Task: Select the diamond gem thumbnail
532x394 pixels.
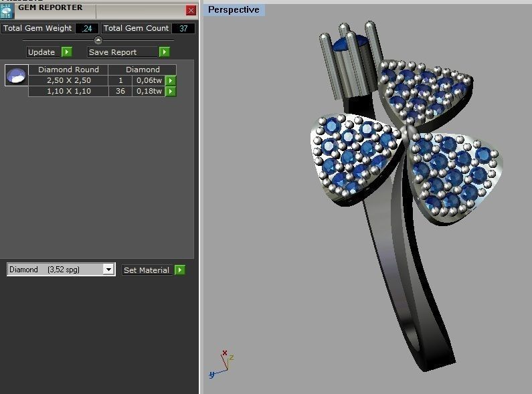Action: (17, 76)
